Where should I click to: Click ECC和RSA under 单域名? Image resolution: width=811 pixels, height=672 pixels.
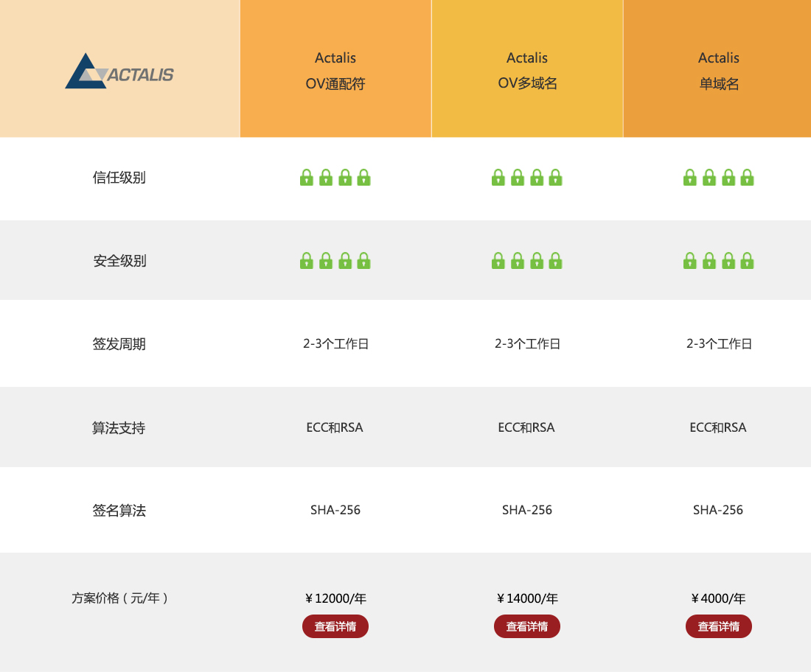click(718, 427)
